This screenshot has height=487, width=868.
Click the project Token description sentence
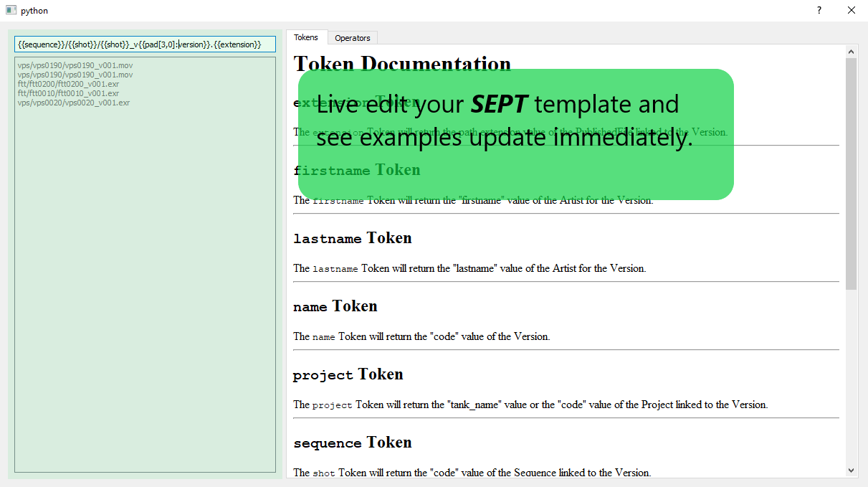pos(530,405)
